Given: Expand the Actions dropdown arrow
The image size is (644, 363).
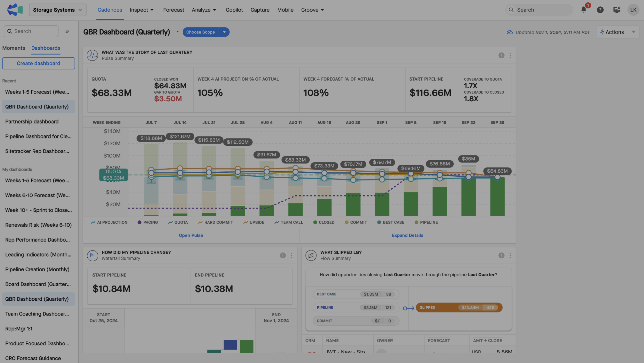Looking at the screenshot, I should coord(633,32).
